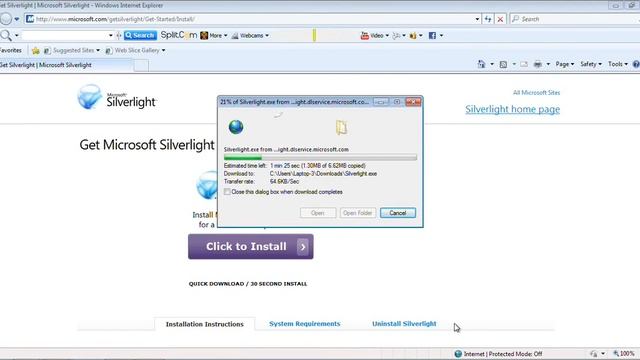This screenshot has width=640, height=360.
Task: Click the 'Estimated time left' value text
Action: click(318, 166)
